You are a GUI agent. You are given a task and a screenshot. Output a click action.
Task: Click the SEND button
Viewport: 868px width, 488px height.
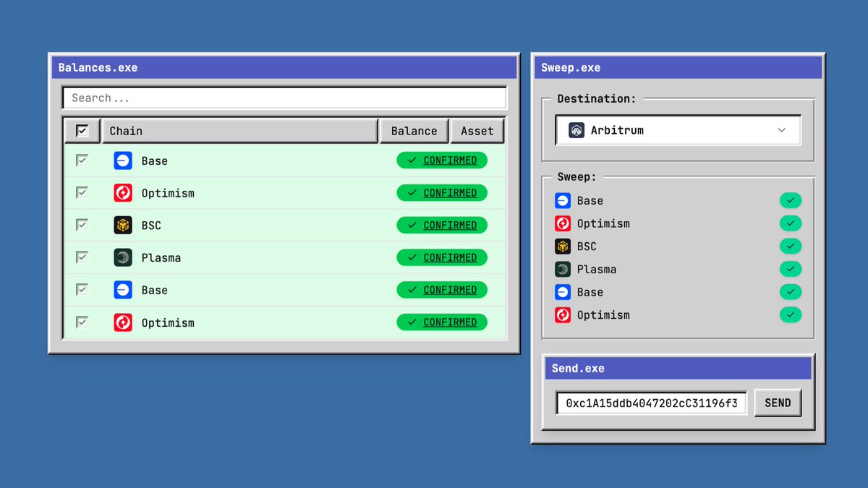click(x=778, y=403)
